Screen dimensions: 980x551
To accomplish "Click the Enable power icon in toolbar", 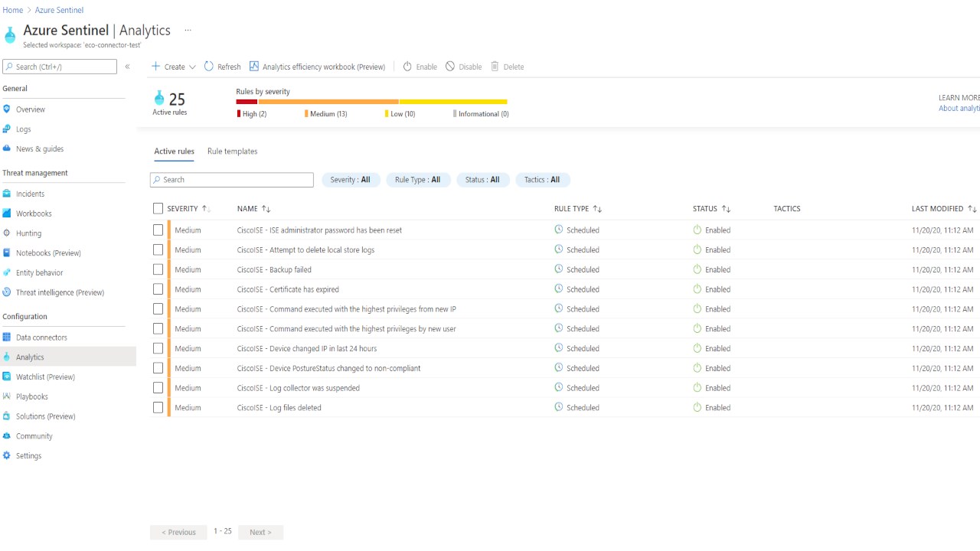I will [x=407, y=67].
